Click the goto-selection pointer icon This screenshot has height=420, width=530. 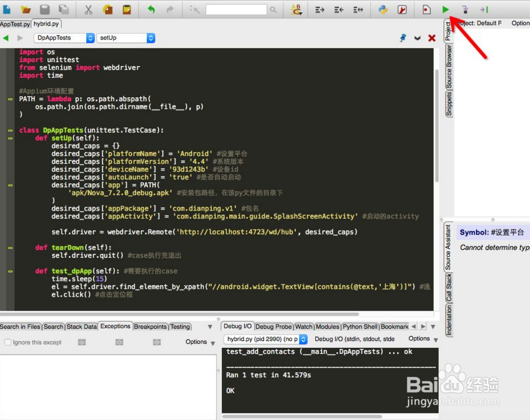click(194, 9)
